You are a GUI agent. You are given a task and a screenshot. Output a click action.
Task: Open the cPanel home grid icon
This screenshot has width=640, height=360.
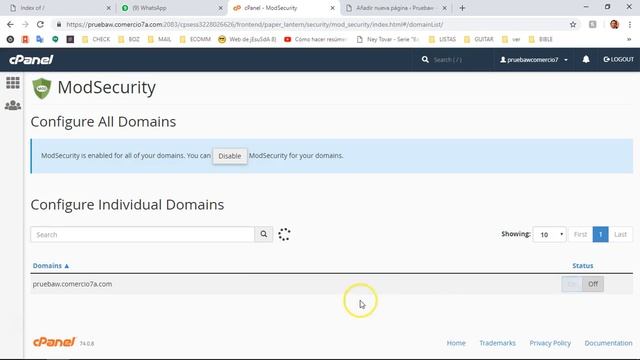click(13, 83)
